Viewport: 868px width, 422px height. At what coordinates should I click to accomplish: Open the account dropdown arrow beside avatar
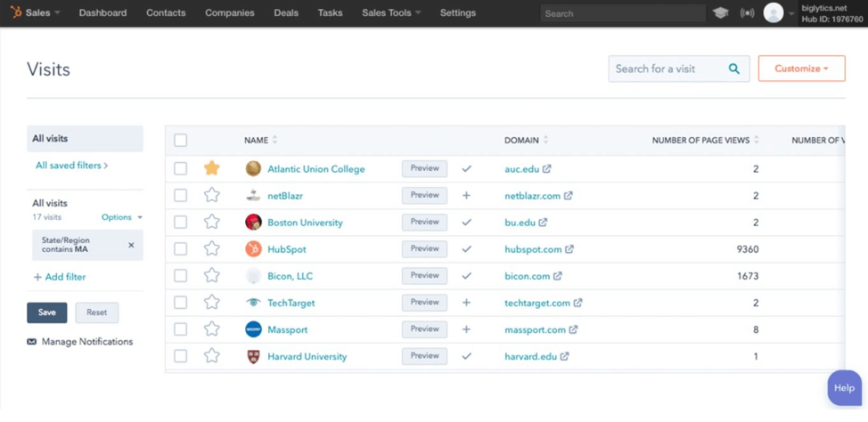[x=791, y=13]
